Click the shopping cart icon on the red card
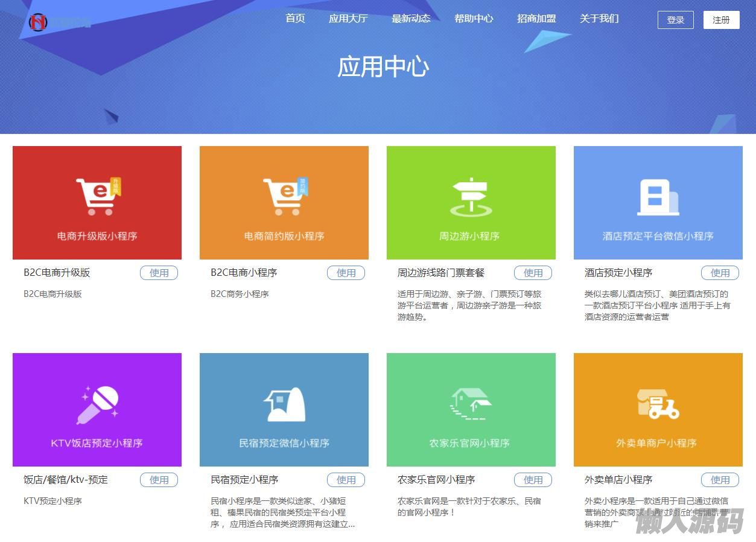 point(98,196)
